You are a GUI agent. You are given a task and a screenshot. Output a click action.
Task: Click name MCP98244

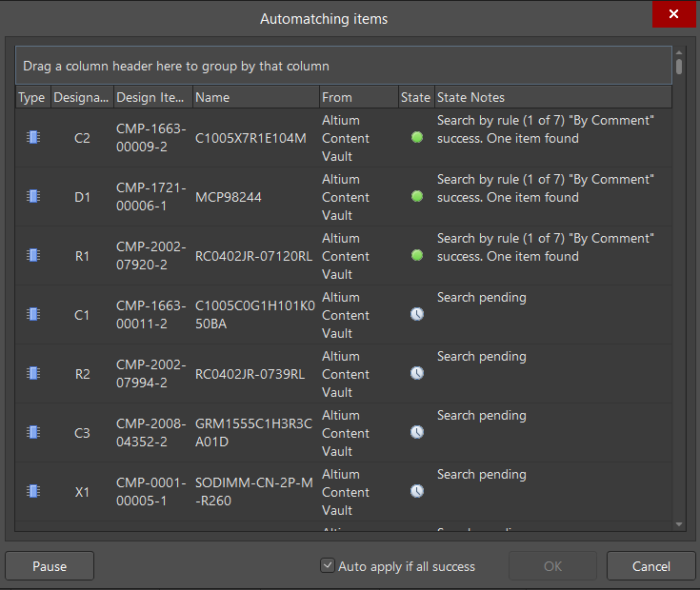[229, 197]
